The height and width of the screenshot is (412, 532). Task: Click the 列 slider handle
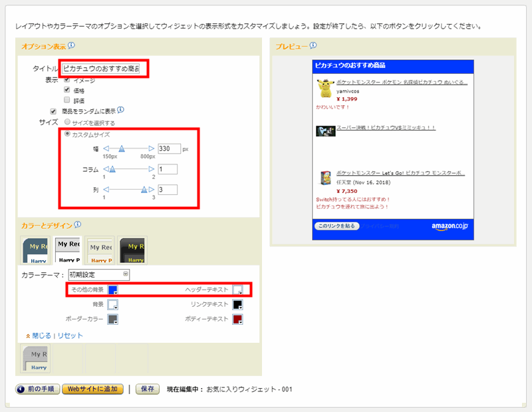point(144,189)
